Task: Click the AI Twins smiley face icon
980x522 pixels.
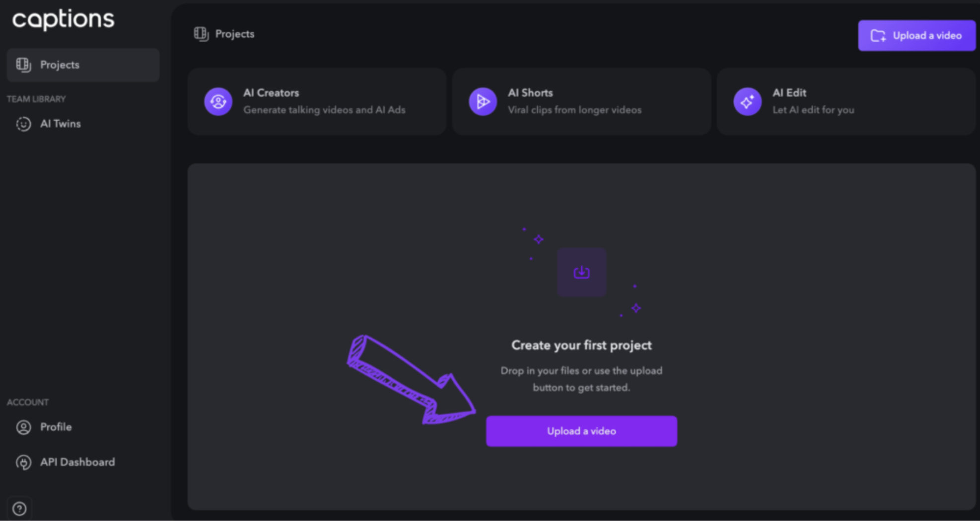Action: [x=23, y=124]
